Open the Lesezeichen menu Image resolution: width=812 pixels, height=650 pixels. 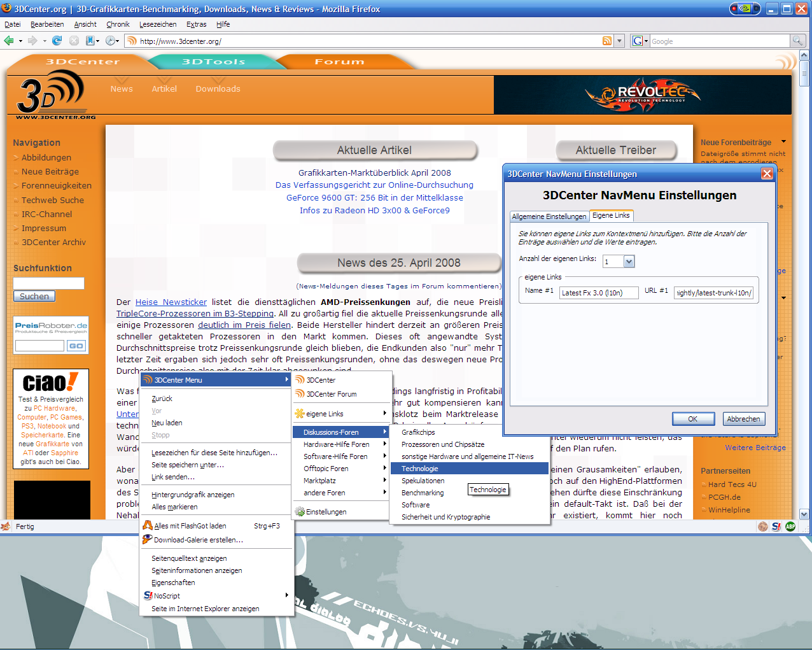pos(158,24)
